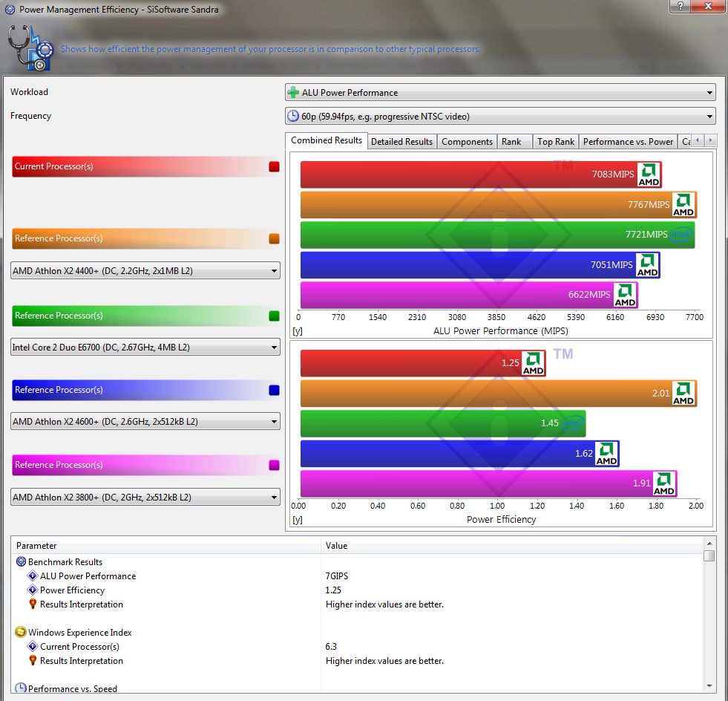Click AMD logo on 1.62 efficiency bar

click(607, 454)
